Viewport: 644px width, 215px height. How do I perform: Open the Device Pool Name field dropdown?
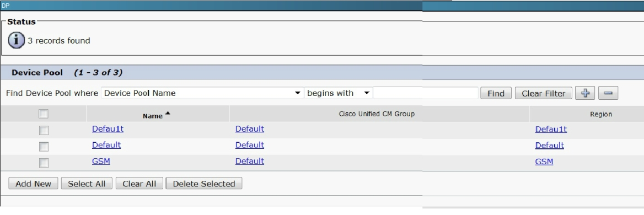point(202,93)
